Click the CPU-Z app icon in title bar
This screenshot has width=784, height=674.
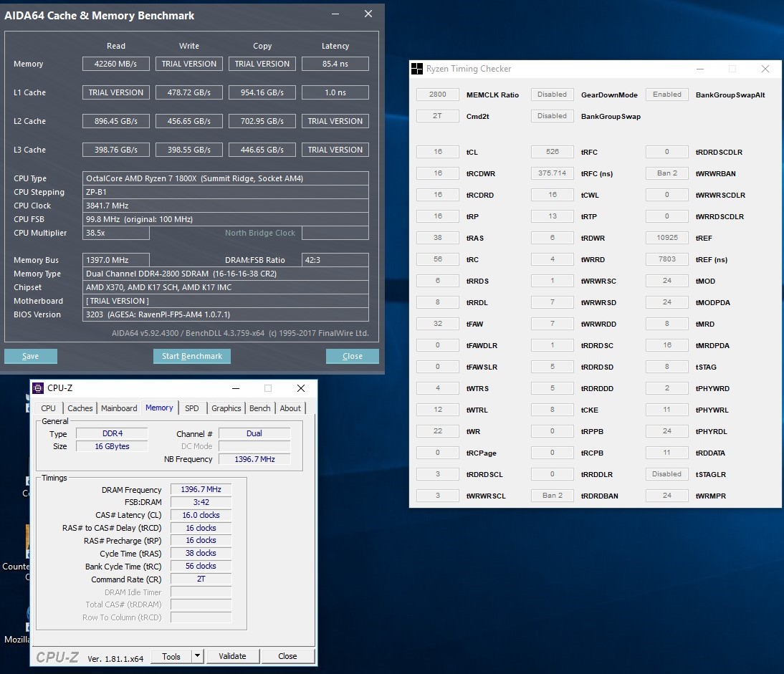38,388
